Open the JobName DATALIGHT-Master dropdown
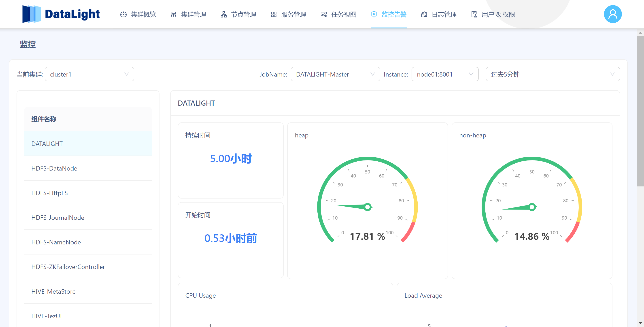 point(335,74)
